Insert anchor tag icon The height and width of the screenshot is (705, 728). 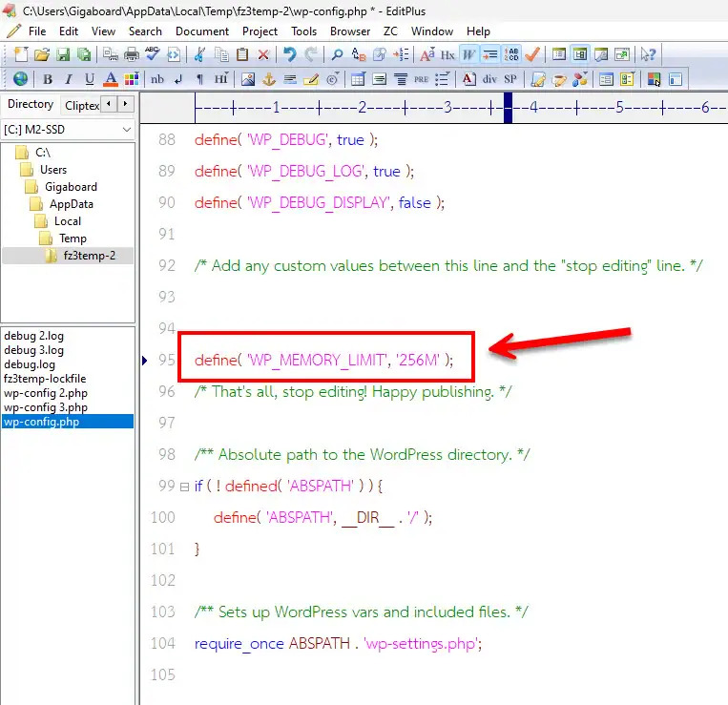pos(269,79)
